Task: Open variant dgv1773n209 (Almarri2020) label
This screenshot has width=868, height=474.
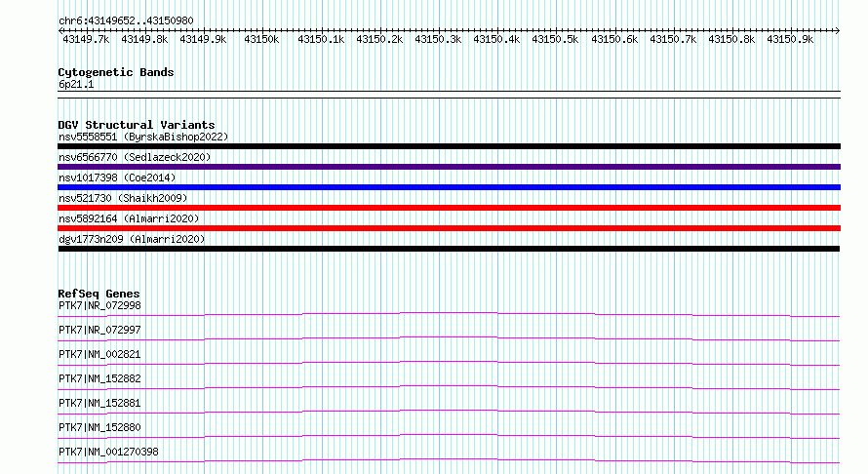Action: point(132,239)
